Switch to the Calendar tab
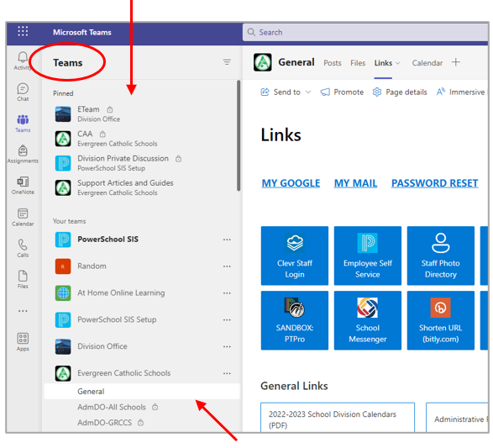This screenshot has height=448, width=493. point(427,63)
